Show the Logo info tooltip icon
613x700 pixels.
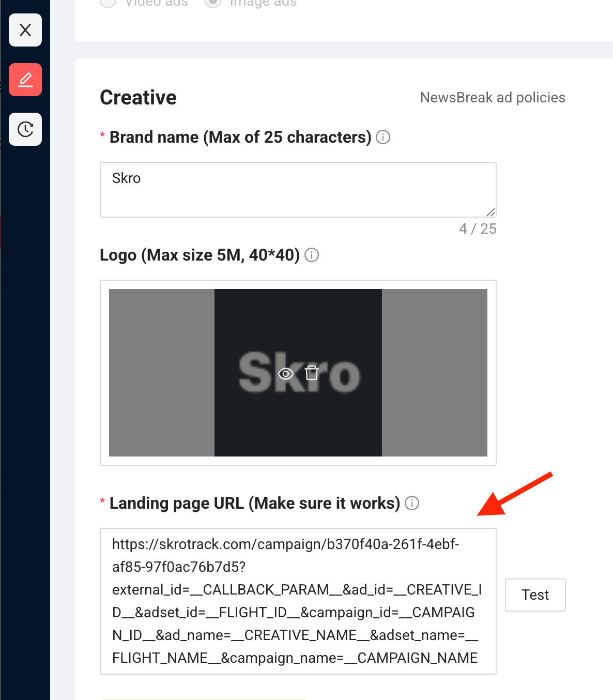[x=312, y=255]
